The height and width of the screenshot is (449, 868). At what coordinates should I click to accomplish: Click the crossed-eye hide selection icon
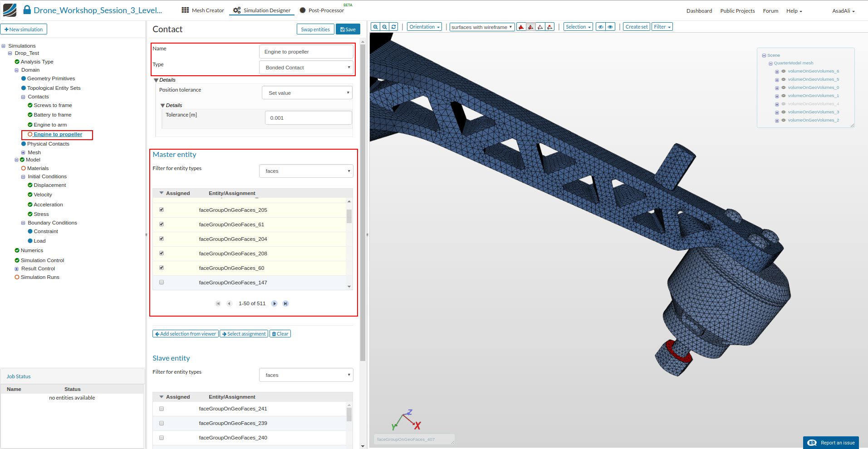(x=601, y=27)
